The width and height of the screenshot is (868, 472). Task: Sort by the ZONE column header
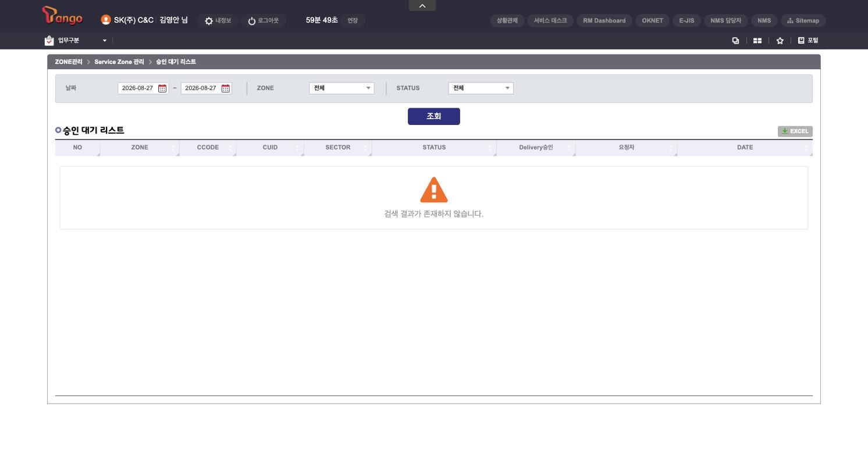pyautogui.click(x=140, y=148)
